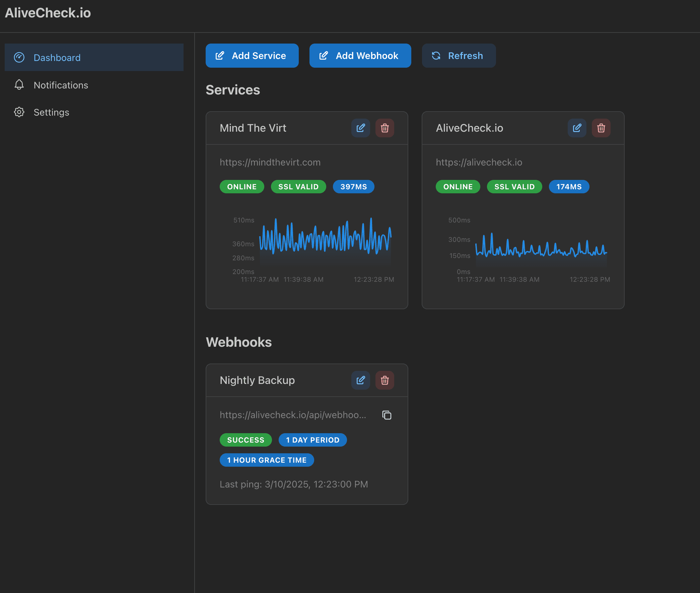Click the https://alivecheck.io URL
This screenshot has height=593, width=700.
pyautogui.click(x=479, y=162)
